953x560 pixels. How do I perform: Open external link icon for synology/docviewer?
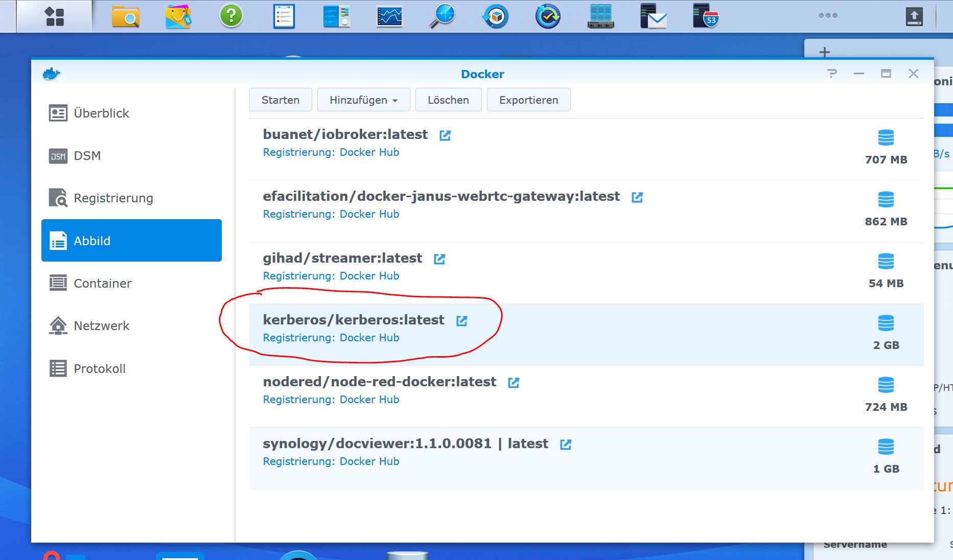[x=566, y=445]
